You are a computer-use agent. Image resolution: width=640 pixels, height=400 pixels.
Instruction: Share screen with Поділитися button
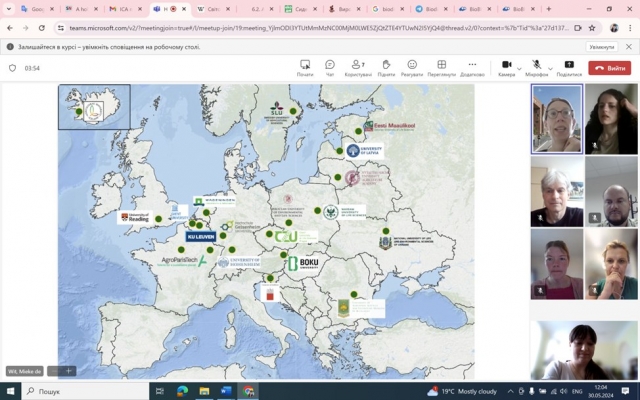(568, 67)
